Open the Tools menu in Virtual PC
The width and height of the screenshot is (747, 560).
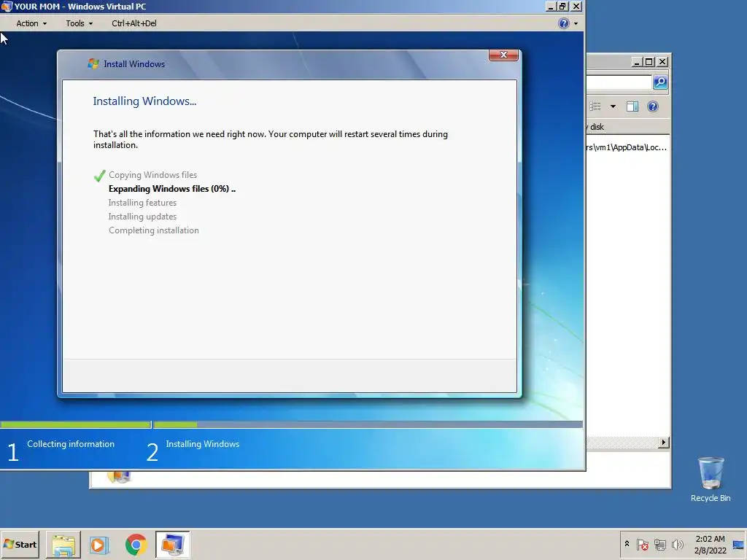tap(79, 23)
